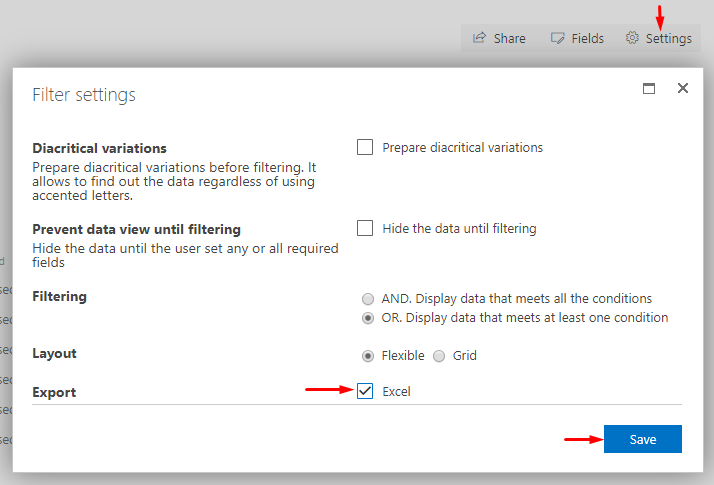
Task: Choose the Flexible layout radio button
Action: pos(368,356)
